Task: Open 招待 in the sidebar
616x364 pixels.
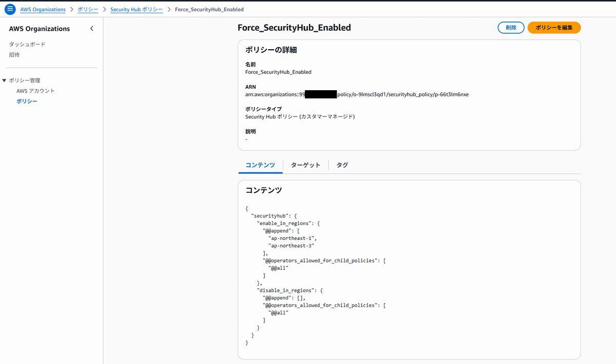Action: point(14,55)
